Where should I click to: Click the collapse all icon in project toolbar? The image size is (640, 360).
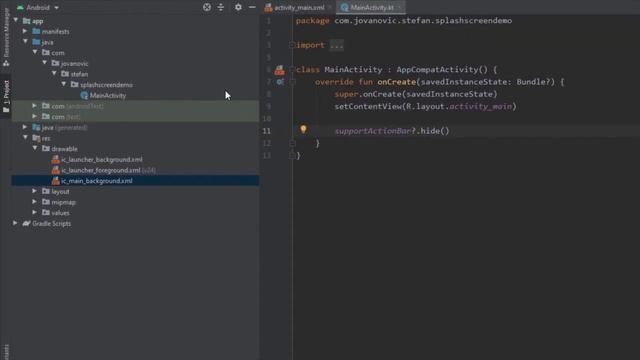pos(221,7)
